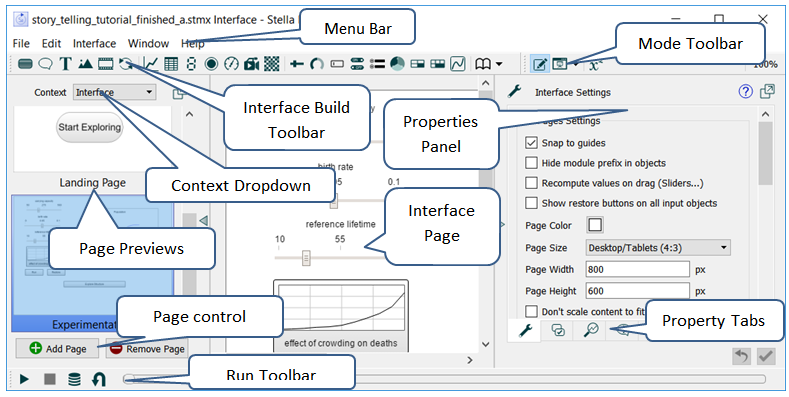Stop the simulation with the stop button
The width and height of the screenshot is (789, 397).
49,379
